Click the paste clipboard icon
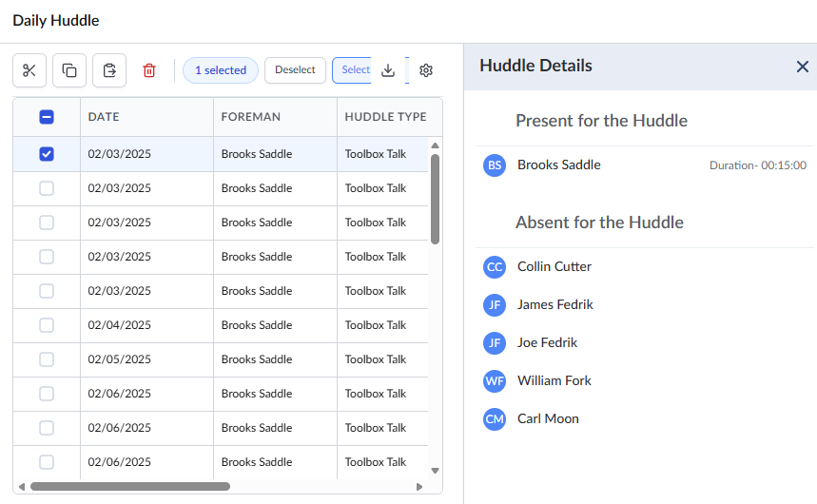This screenshot has width=817, height=504. [x=109, y=70]
